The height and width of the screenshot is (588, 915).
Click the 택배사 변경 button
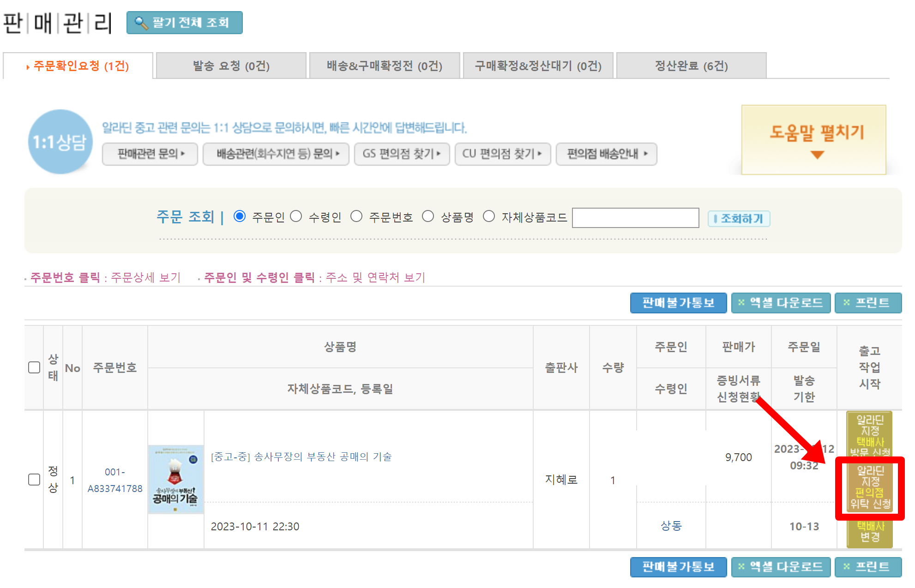(x=870, y=532)
